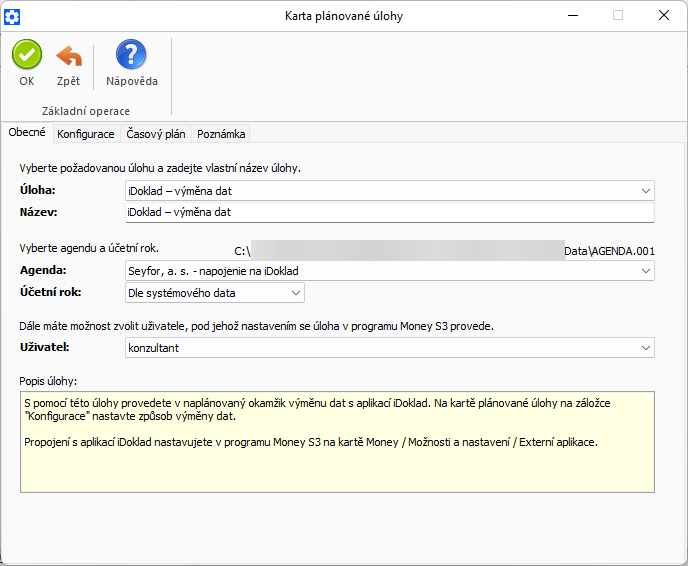Expand the Účetní rok dropdown arrow
The image size is (688, 566).
pyautogui.click(x=296, y=293)
